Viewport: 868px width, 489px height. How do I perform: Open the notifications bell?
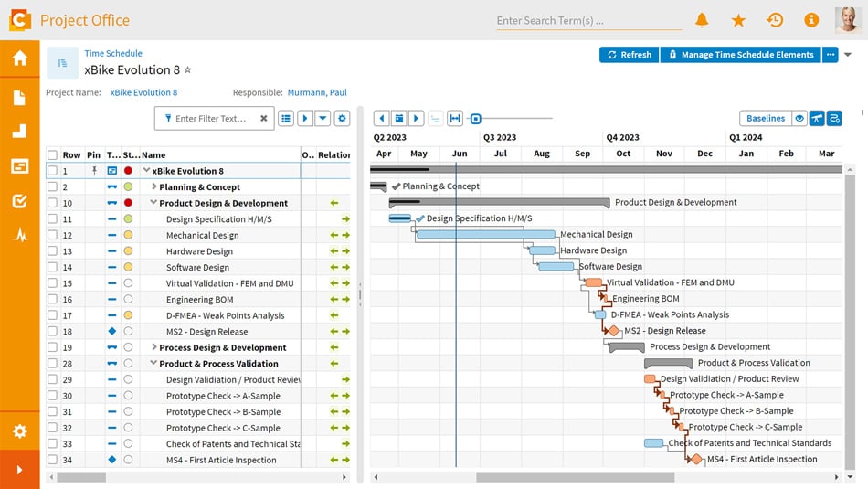[x=702, y=20]
